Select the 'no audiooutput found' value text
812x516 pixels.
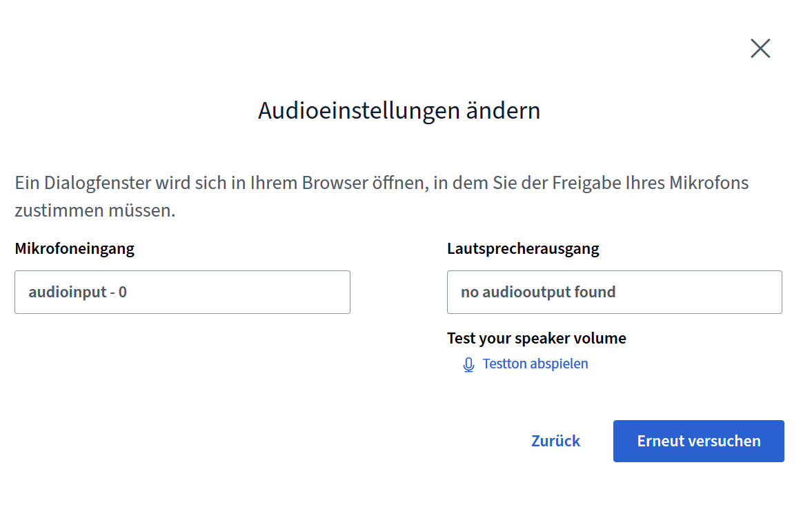pyautogui.click(x=538, y=292)
